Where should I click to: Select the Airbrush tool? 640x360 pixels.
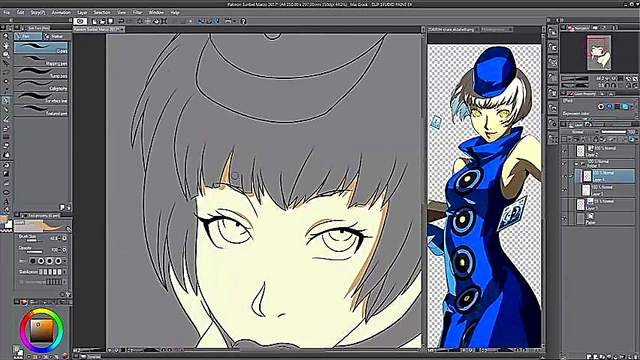(x=6, y=128)
